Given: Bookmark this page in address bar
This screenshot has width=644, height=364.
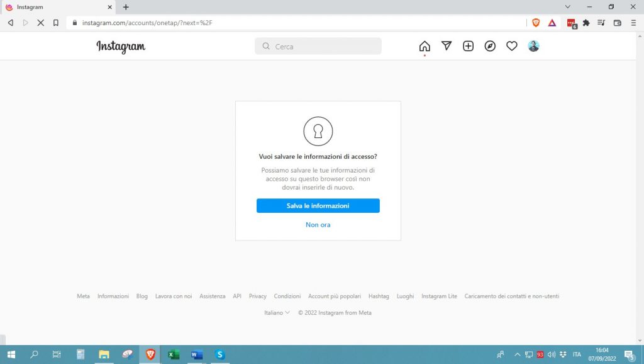Looking at the screenshot, I should pos(56,23).
